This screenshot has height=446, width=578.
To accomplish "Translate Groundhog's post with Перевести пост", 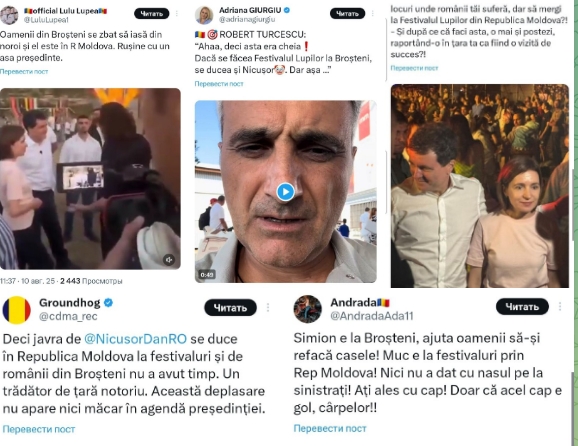I will pos(39,429).
